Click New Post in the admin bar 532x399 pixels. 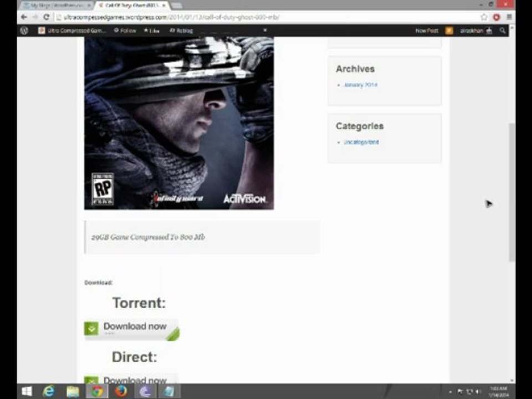tap(427, 30)
